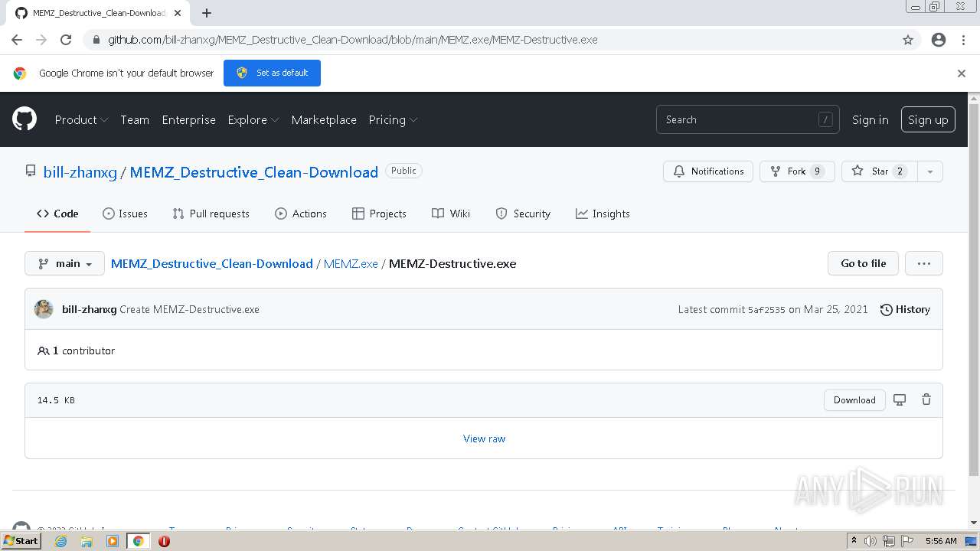The image size is (980, 551).
Task: Open the commit message Create MEMZ-Destructive.exe
Action: 189,309
